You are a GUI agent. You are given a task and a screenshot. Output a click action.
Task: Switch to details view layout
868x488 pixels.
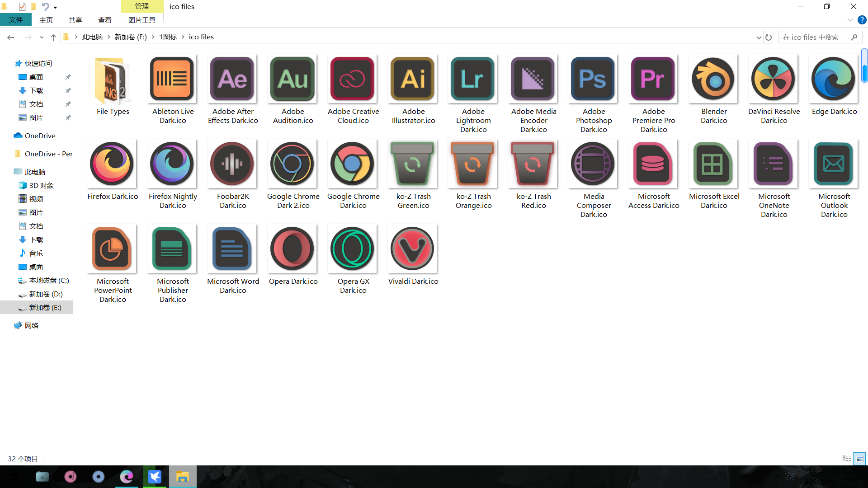tap(847, 459)
